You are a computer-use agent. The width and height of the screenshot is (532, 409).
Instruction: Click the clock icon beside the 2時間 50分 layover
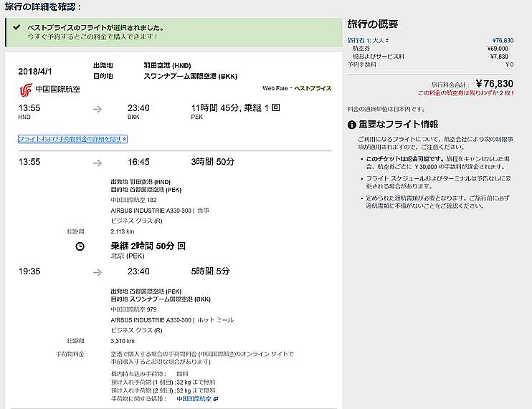coord(80,246)
